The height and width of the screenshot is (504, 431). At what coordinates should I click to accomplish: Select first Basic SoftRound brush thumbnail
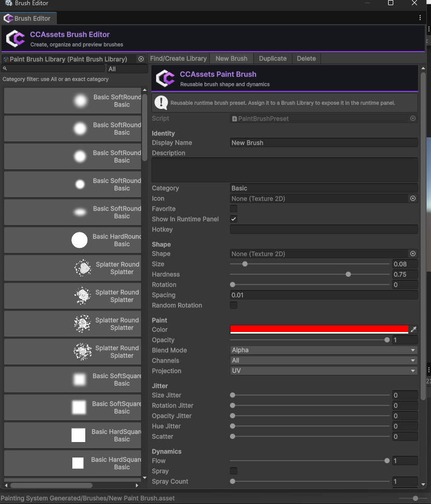coord(80,101)
